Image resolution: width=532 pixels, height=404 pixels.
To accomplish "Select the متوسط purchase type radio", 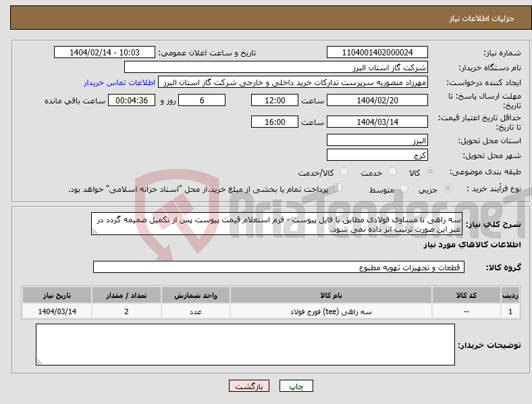I will click(x=404, y=188).
